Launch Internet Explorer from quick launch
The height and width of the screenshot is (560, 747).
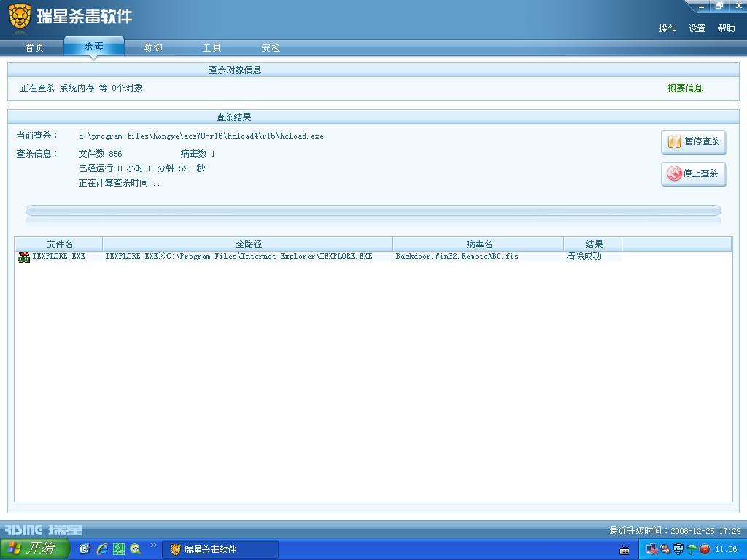pos(102,549)
